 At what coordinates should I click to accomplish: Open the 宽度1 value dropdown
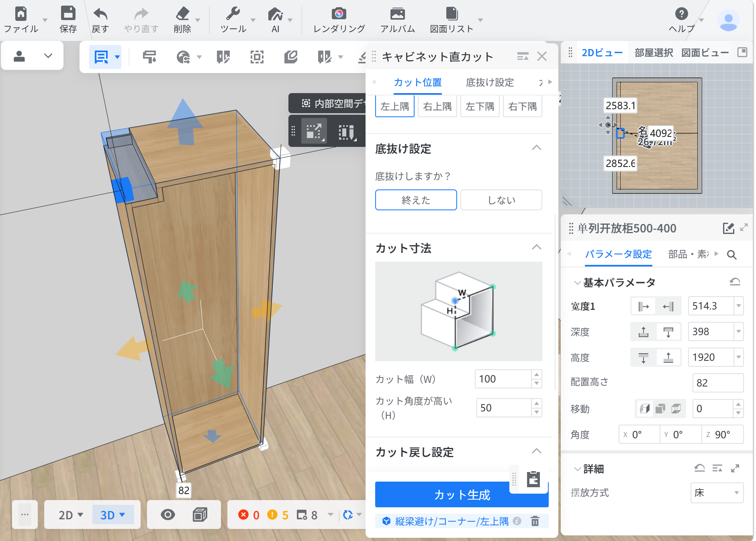(738, 306)
